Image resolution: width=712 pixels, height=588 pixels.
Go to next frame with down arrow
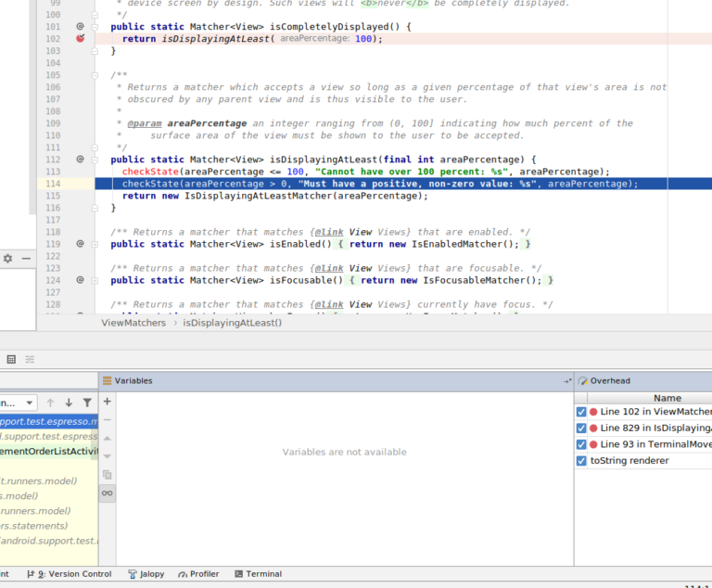point(69,403)
